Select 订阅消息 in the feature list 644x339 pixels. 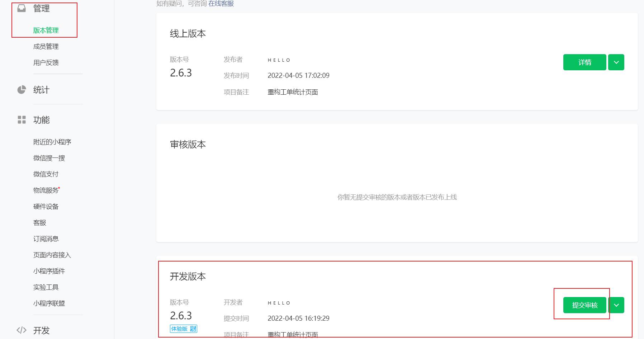(x=46, y=239)
